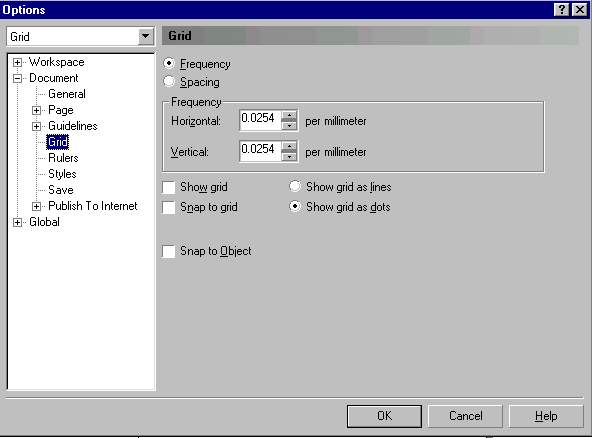Viewport: 592px width, 438px height.
Task: Expand the Workspace tree node
Action: [x=17, y=62]
